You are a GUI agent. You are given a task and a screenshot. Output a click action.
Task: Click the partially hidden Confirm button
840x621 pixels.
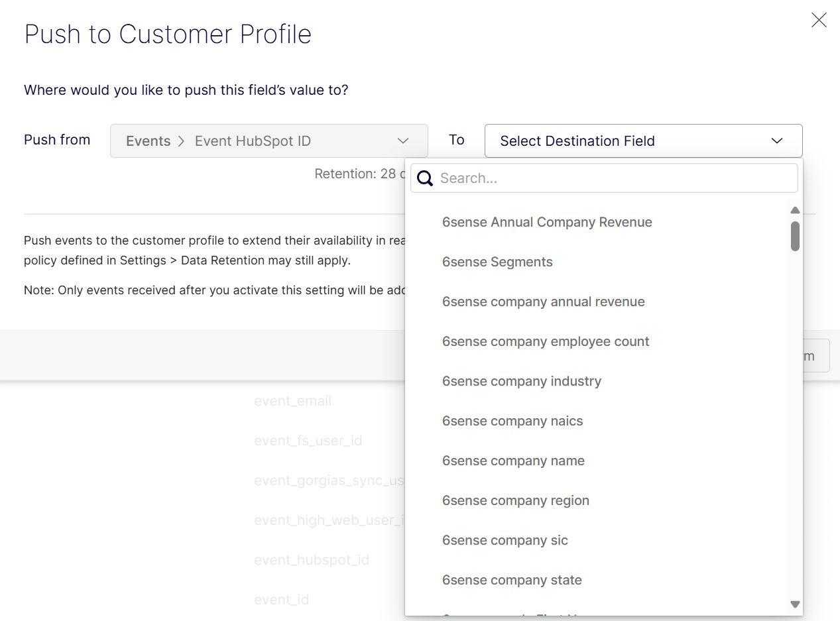[815, 356]
